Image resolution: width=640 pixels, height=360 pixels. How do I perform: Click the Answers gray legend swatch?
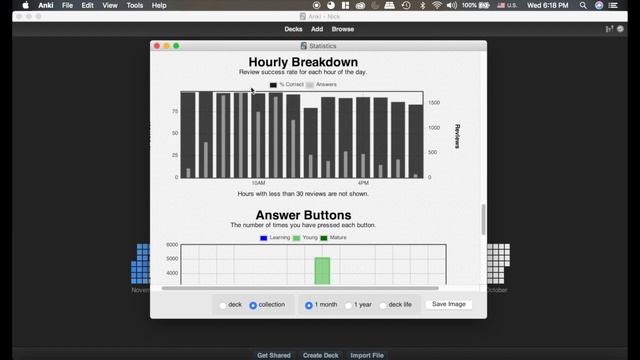(310, 85)
